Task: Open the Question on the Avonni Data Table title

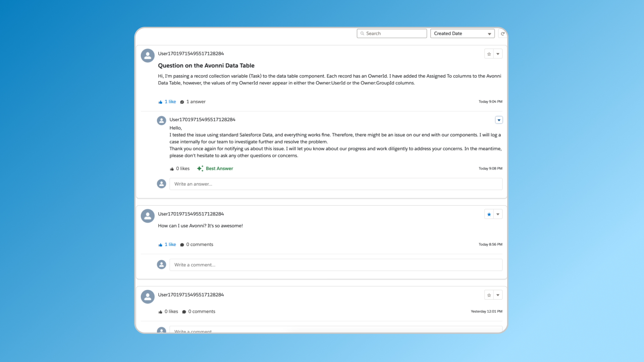Action: pyautogui.click(x=206, y=66)
